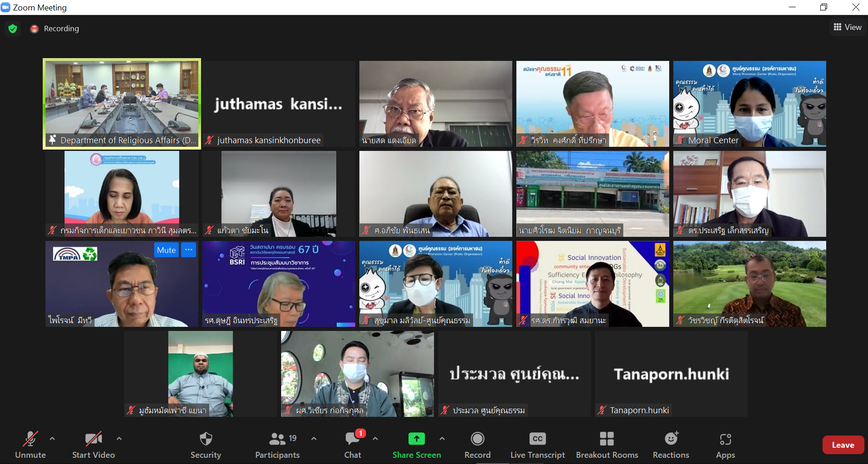Open the Reactions menu
868x464 pixels.
671,445
